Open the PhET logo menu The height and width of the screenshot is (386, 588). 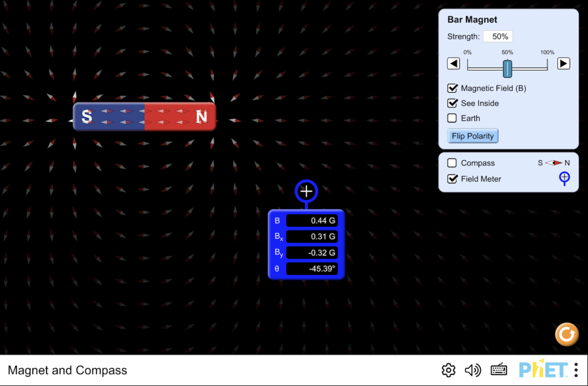pos(542,370)
